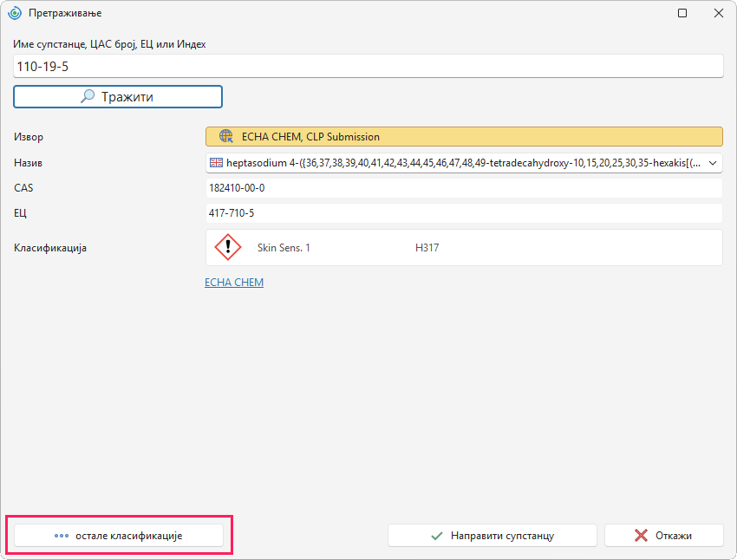Click the ECHA CHEM, CLP Submission source bar
This screenshot has height=560, width=737.
click(x=464, y=137)
